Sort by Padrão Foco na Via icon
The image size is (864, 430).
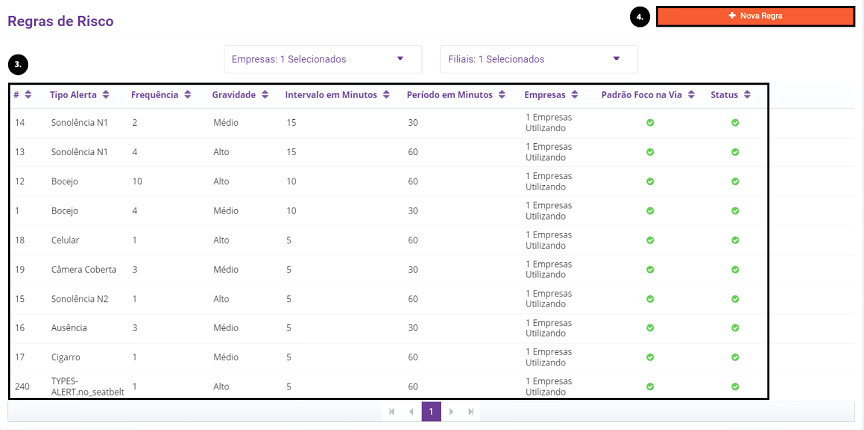[691, 95]
